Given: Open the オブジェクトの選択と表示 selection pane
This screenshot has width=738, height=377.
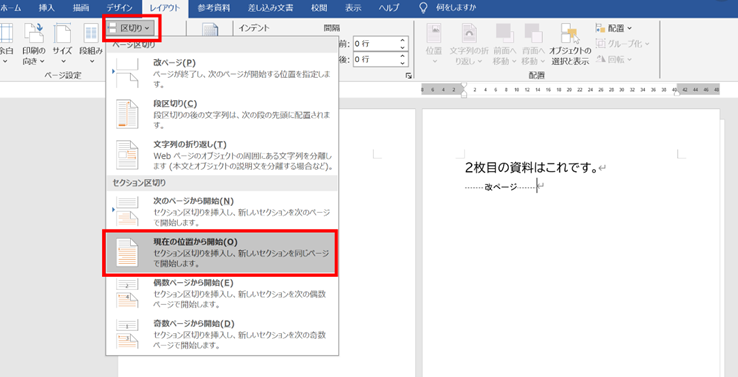Looking at the screenshot, I should coord(570,44).
